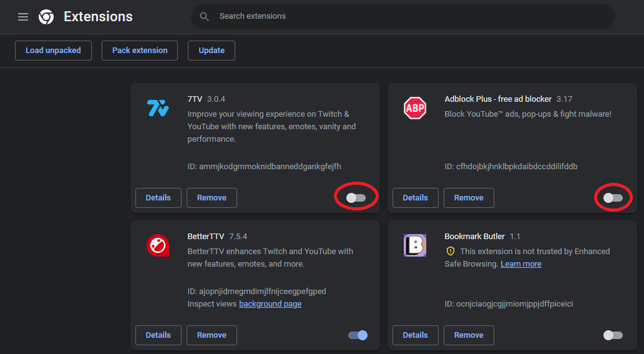
Task: Click the 7TV extension icon
Action: (158, 108)
